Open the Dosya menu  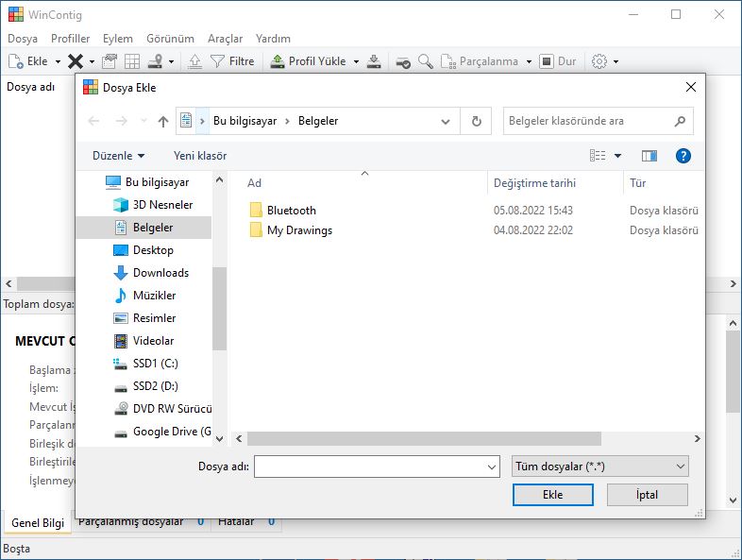[x=23, y=39]
